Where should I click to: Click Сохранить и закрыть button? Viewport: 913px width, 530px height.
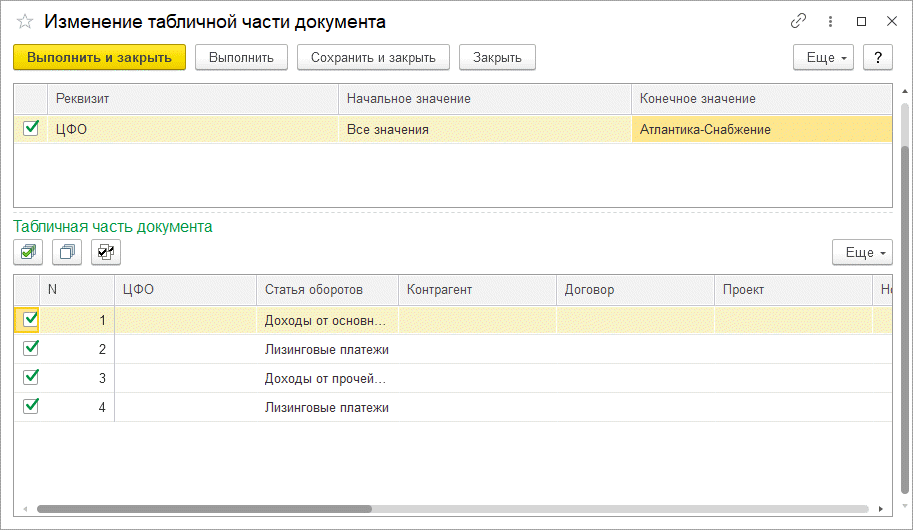tap(373, 58)
